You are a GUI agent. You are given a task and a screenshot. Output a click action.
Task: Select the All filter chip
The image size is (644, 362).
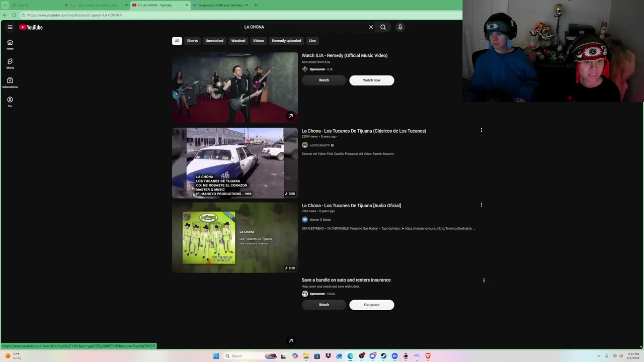click(177, 41)
